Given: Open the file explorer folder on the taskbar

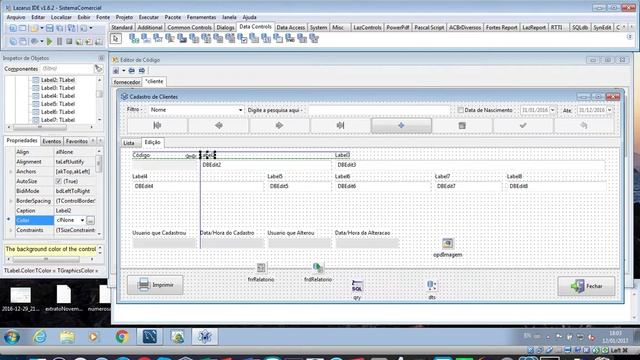Looking at the screenshot, I should [67, 337].
